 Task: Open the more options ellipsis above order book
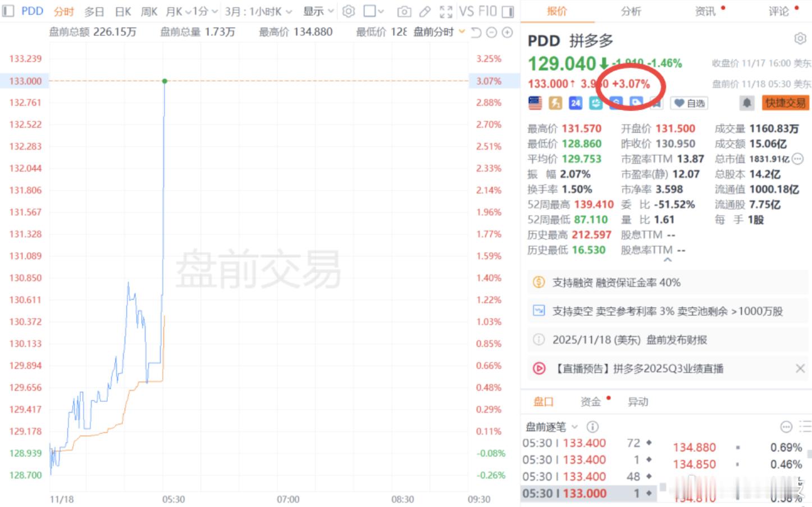click(786, 427)
